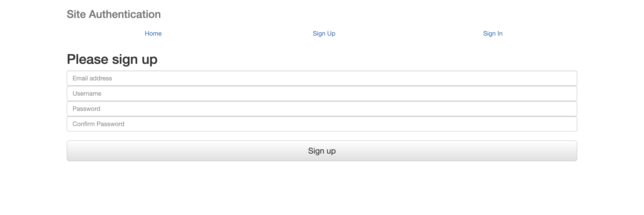The image size is (644, 215).
Task: Click the Please sign up heading
Action: [x=112, y=59]
